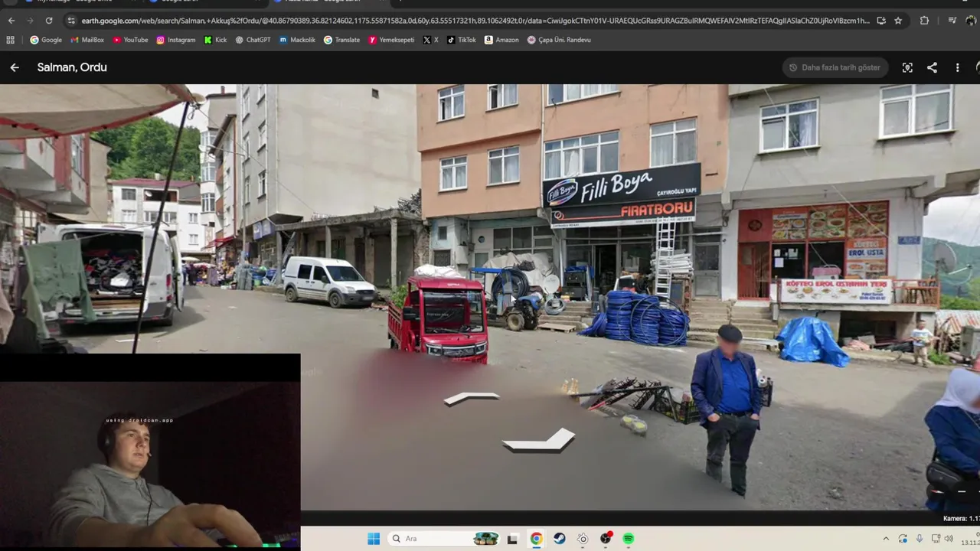980x551 pixels.
Task: Open the ChatGPT bookmark
Action: point(253,40)
